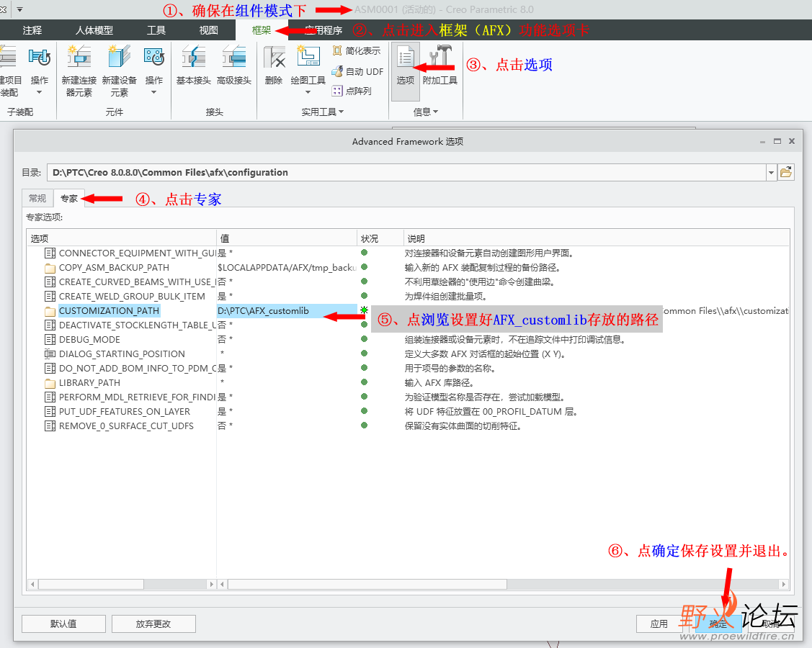Click the REMOVE_0_SURFACE_CUT_UDFS option icon
Screen dimensions: 812x648
click(50, 426)
